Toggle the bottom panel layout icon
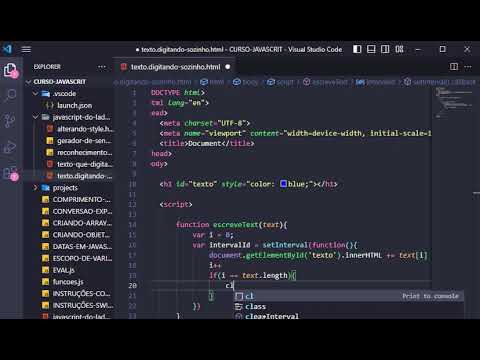This screenshot has width=480, height=360. (x=371, y=49)
